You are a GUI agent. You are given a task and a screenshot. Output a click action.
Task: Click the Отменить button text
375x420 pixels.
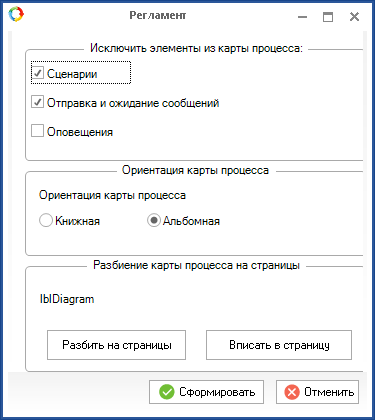(x=329, y=392)
